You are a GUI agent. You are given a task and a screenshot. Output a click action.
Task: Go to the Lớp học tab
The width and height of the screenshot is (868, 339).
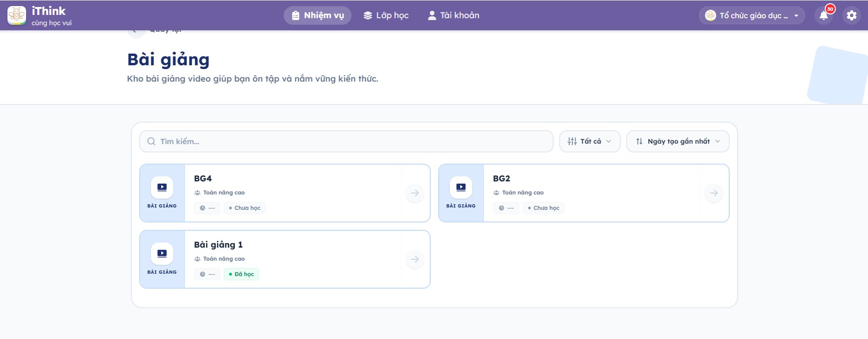pyautogui.click(x=386, y=15)
